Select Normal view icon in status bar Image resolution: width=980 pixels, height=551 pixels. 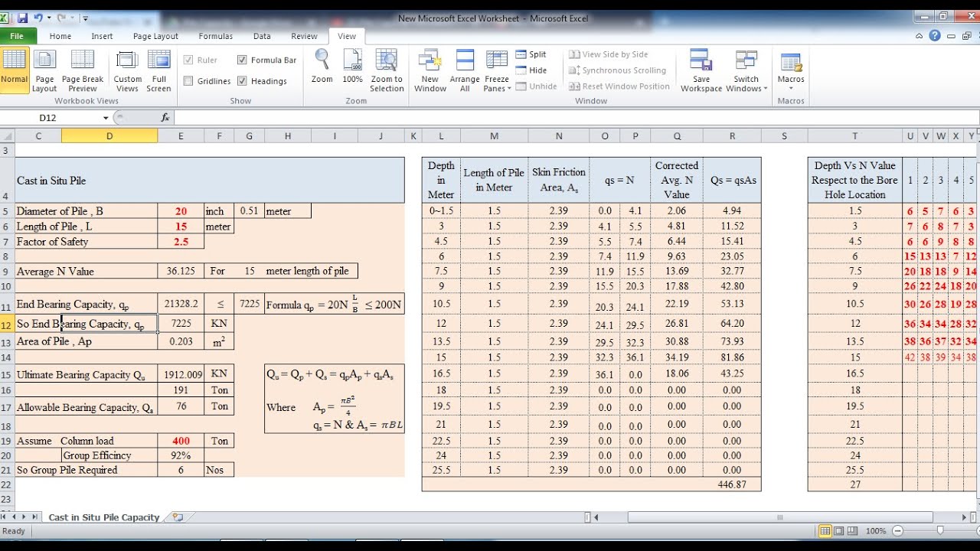tap(825, 530)
